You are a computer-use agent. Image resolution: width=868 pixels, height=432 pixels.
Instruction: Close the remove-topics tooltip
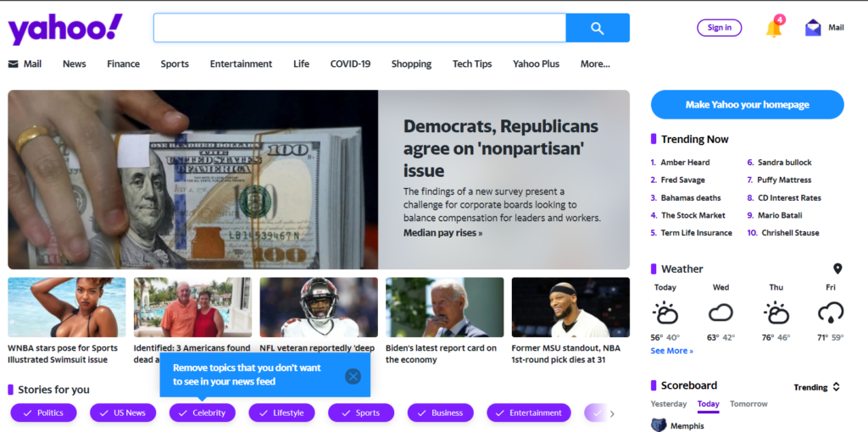point(353,376)
